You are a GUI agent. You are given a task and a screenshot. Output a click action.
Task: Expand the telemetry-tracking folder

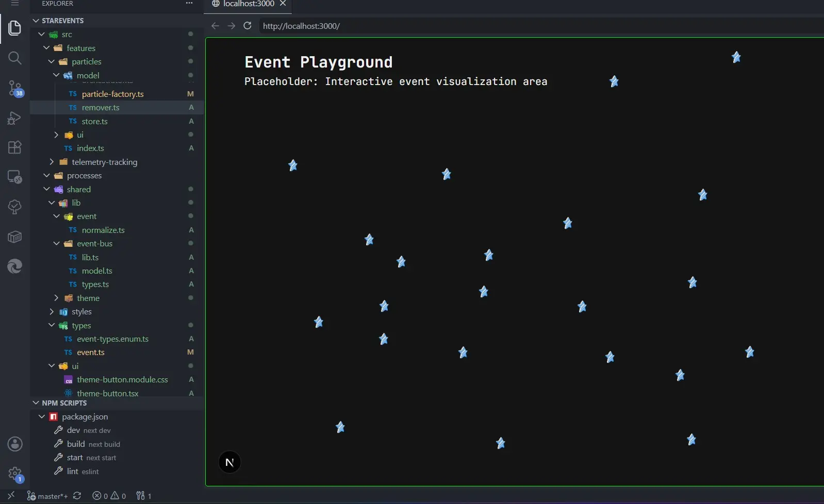click(x=52, y=162)
